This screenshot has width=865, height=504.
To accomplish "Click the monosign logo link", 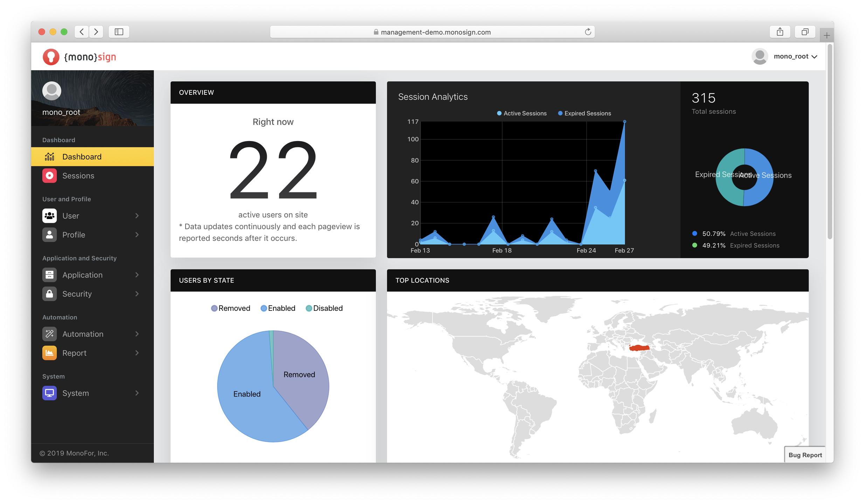I will coord(79,57).
